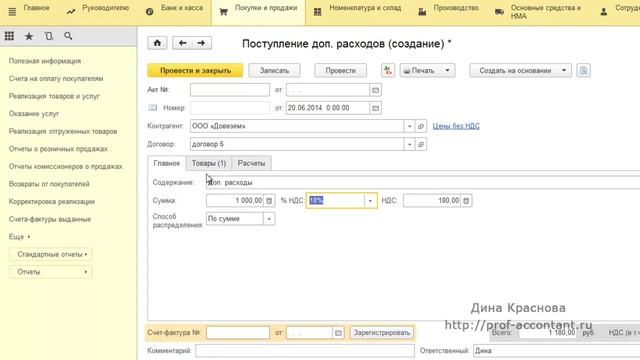Click the icon left of Номер label

pos(152,108)
